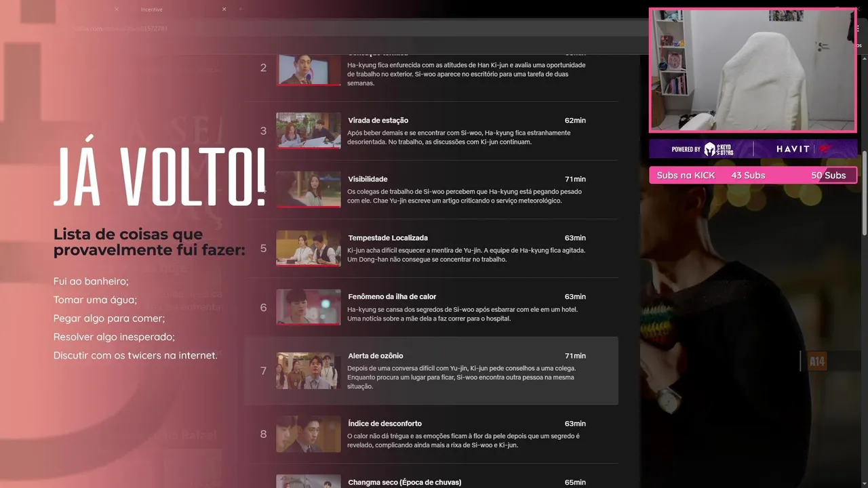Select the Índice de desconforto title

pyautogui.click(x=385, y=424)
